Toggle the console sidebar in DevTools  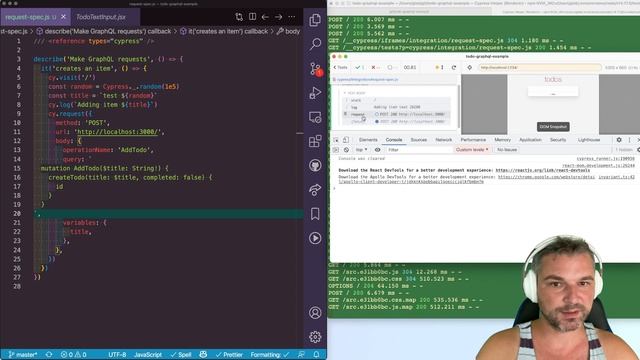[x=336, y=150]
